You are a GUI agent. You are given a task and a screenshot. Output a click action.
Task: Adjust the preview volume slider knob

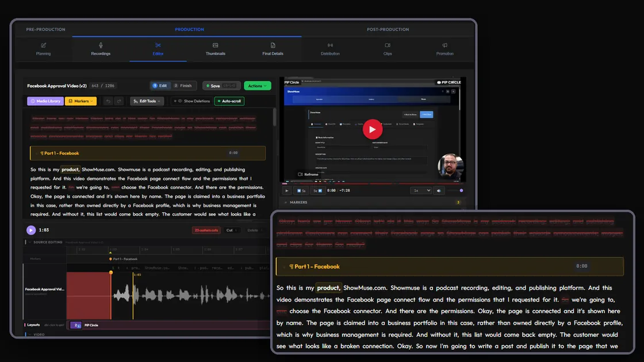[461, 190]
